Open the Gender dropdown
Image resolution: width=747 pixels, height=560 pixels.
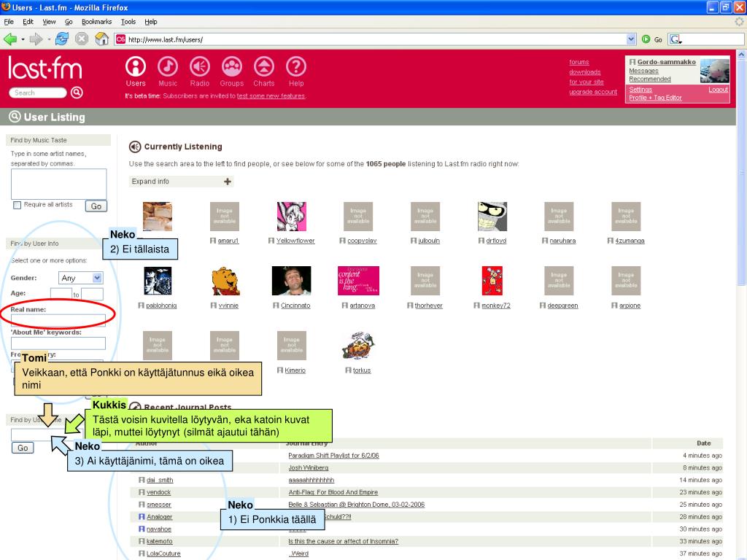(80, 278)
